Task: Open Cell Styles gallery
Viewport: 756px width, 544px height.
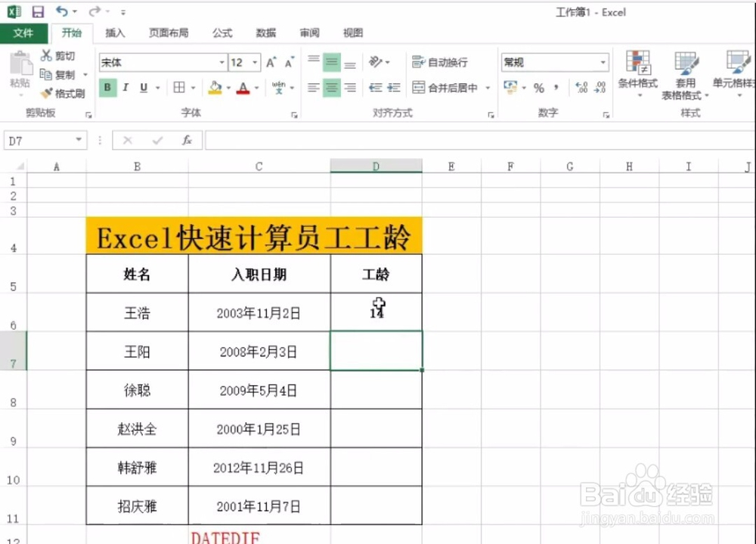Action: coord(734,74)
